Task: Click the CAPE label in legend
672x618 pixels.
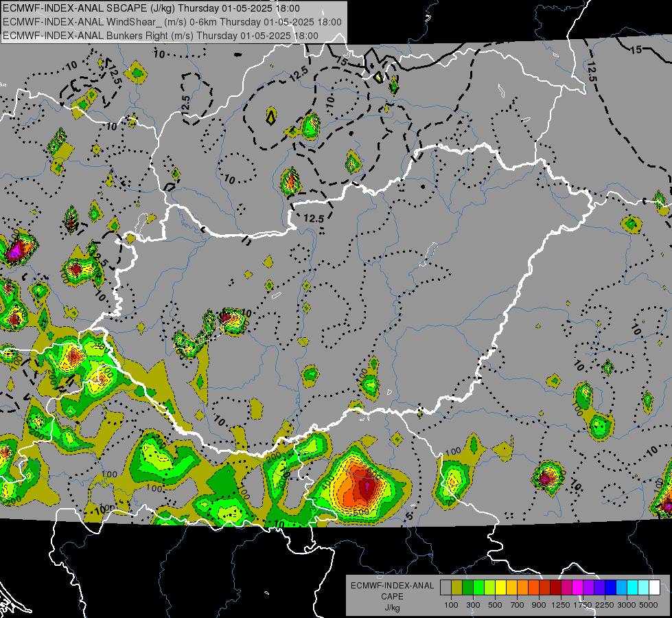Action: pos(392,597)
